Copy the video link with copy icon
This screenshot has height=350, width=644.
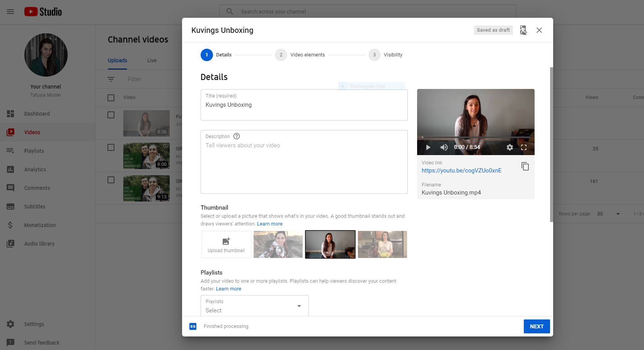tap(525, 166)
